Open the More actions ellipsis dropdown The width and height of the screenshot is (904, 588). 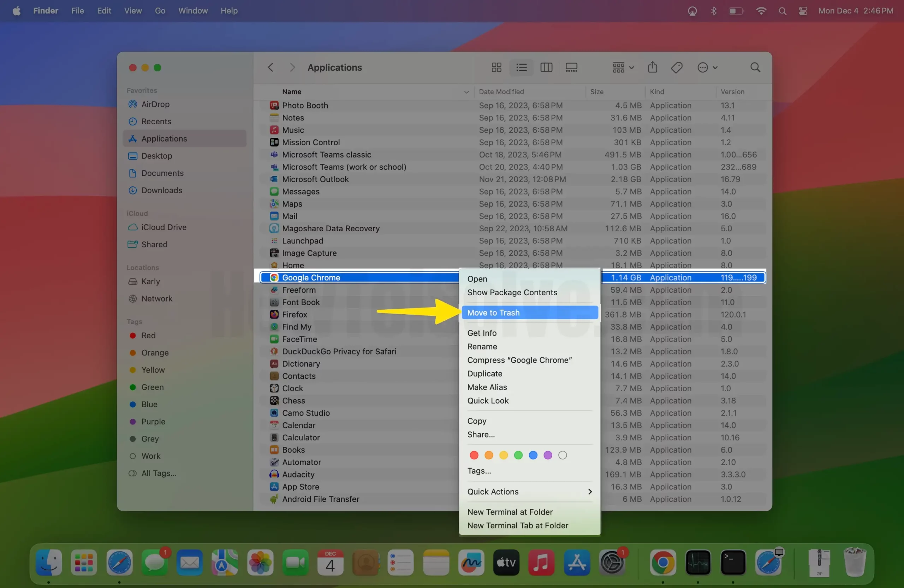(707, 67)
